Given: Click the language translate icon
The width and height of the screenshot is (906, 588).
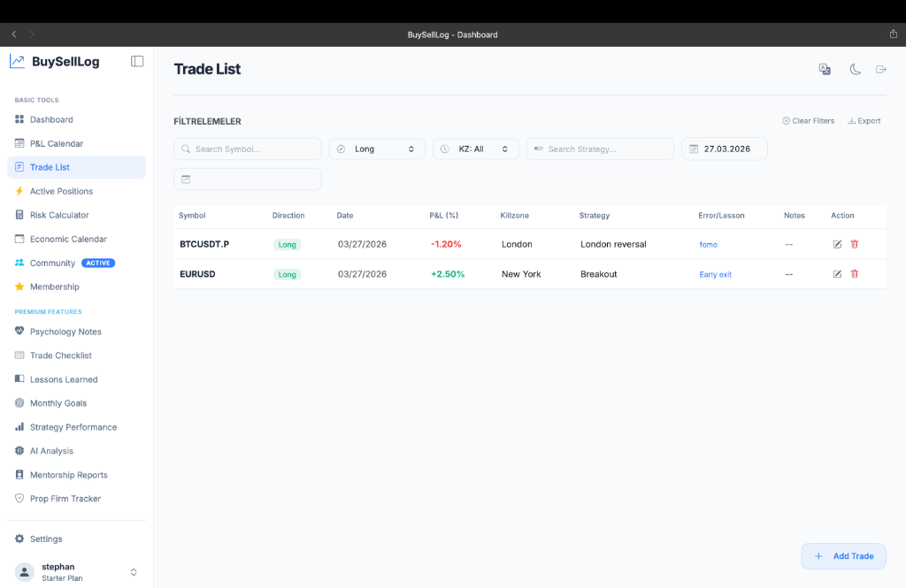Looking at the screenshot, I should click(x=825, y=70).
